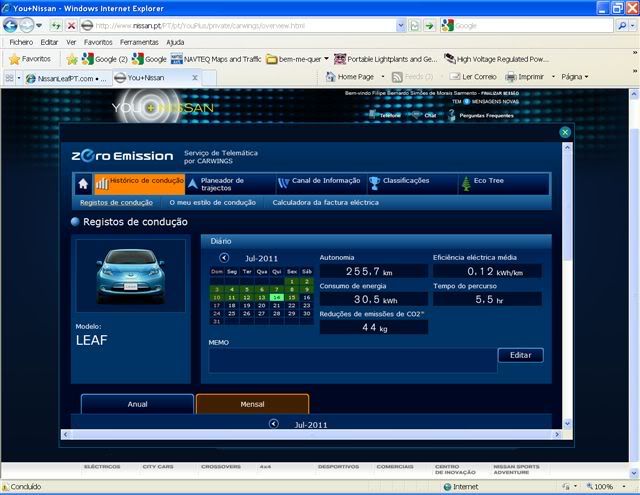The image size is (640, 495).
Task: Open High Voltage Regulated Pow... bookmark
Action: [496, 59]
